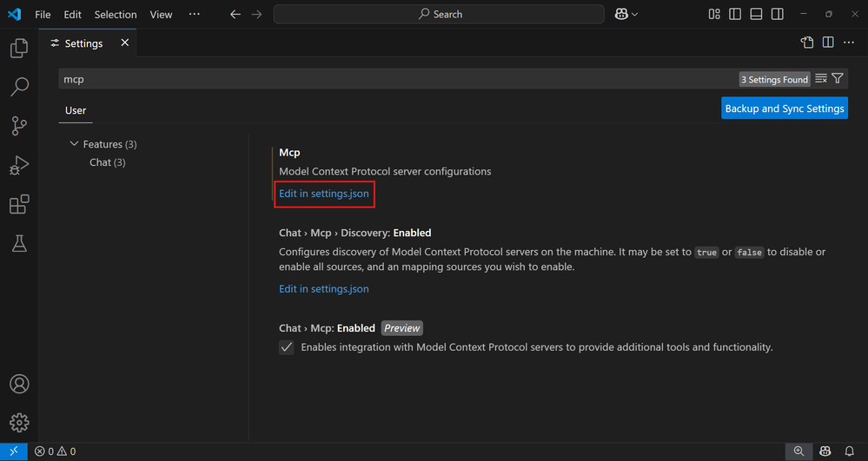Image resolution: width=868 pixels, height=461 pixels.
Task: Click the Chat › Mcp: Enabled heading
Action: click(327, 328)
